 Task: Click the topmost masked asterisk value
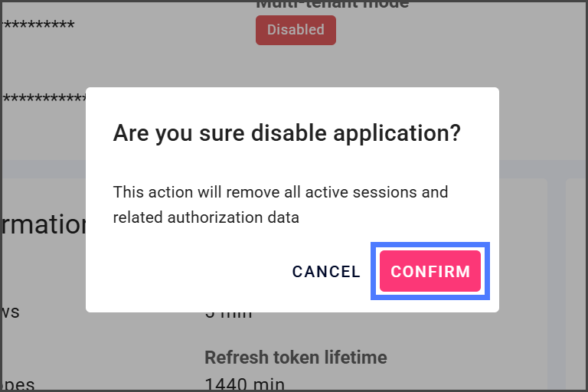click(38, 26)
